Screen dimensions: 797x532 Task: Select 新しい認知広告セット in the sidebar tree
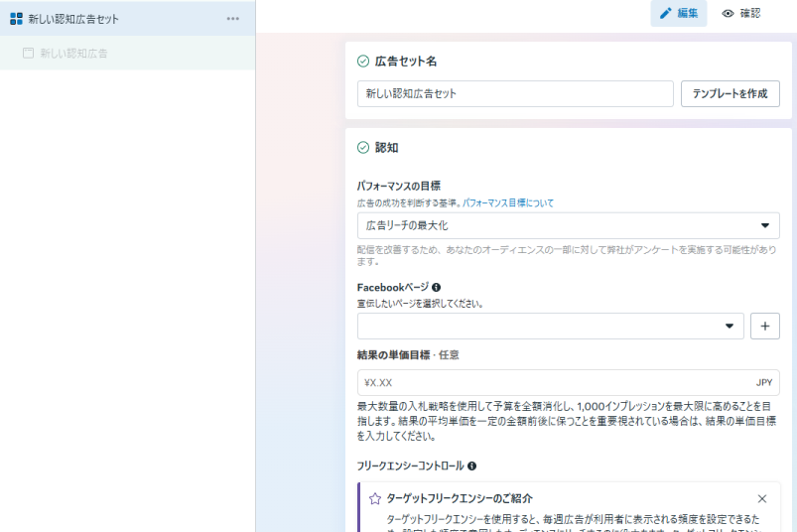click(73, 19)
